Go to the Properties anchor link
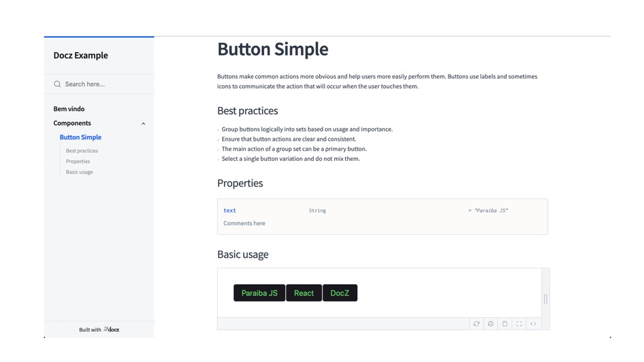Viewport: 644px width, 362px height. pyautogui.click(x=78, y=162)
